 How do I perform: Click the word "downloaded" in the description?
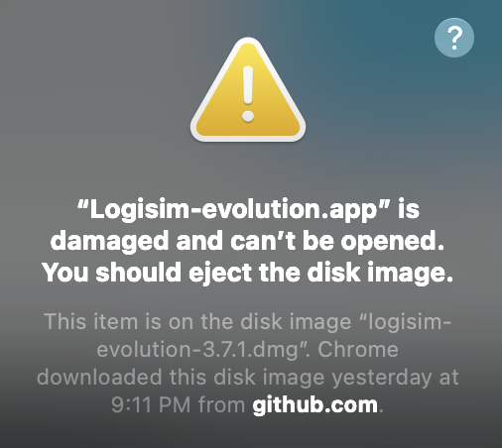99,377
